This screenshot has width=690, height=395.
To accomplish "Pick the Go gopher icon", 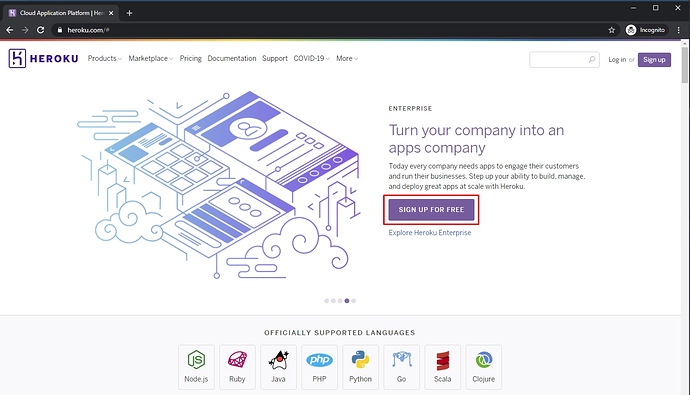I will pos(402,359).
